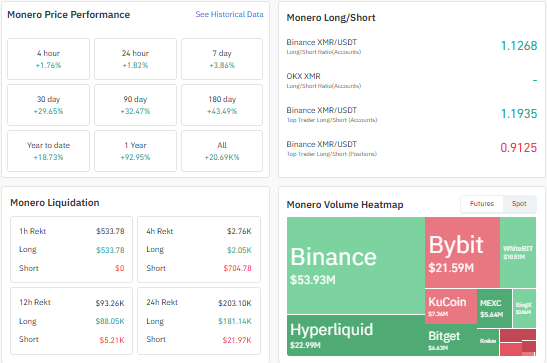Image resolution: width=547 pixels, height=363 pixels.
Task: Switch heatmap to Futures tab
Action: pyautogui.click(x=482, y=204)
